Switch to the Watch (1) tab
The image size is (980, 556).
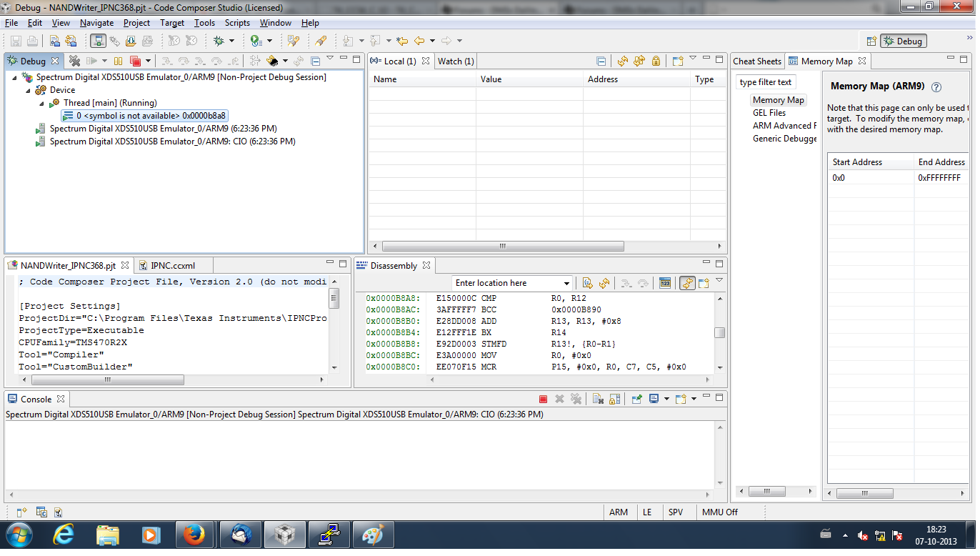[455, 61]
